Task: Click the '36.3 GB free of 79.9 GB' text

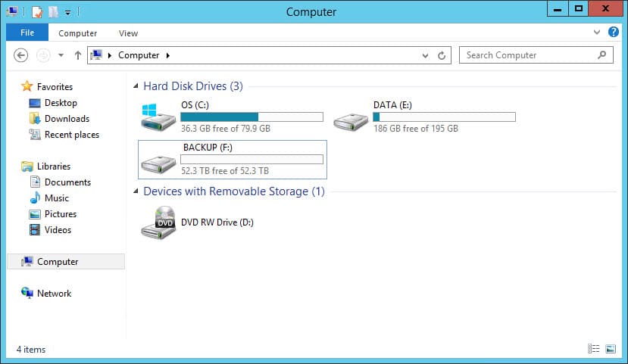Action: (x=226, y=129)
